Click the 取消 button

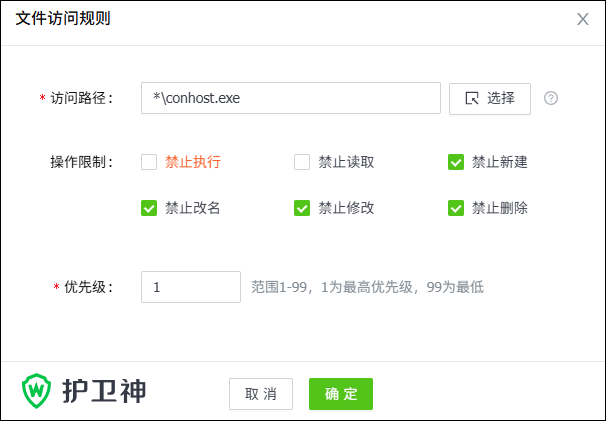click(261, 394)
